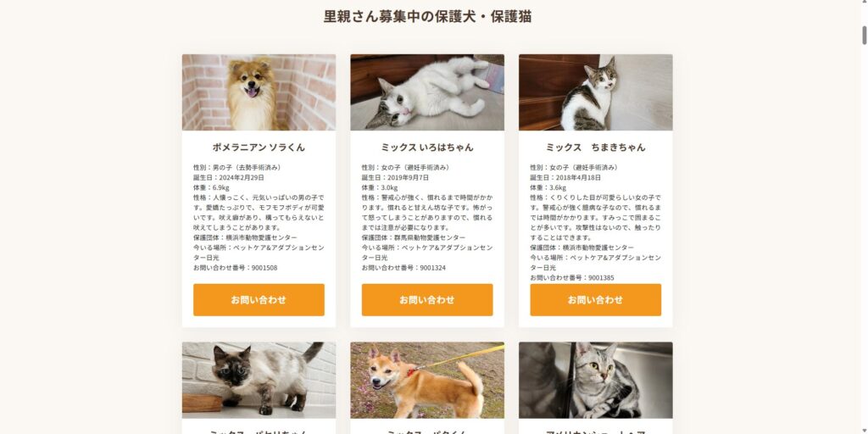View the ちまきちゃん cat photo
Image resolution: width=868 pixels, height=434 pixels.
pyautogui.click(x=596, y=92)
